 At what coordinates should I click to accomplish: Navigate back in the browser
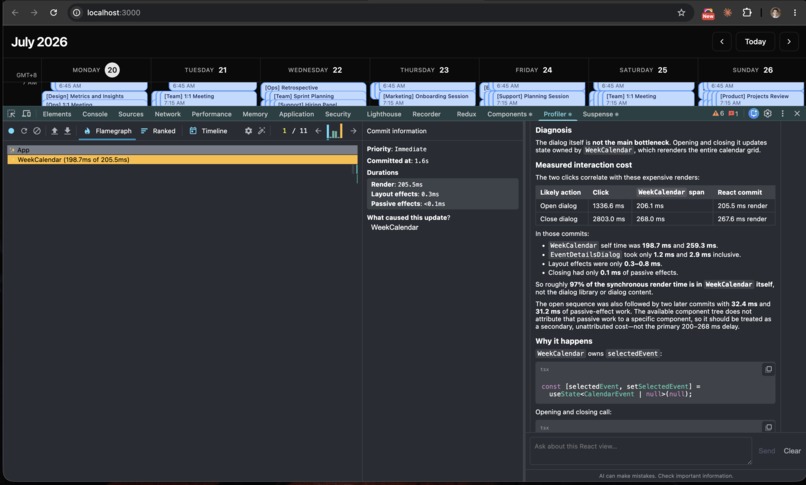coord(15,13)
